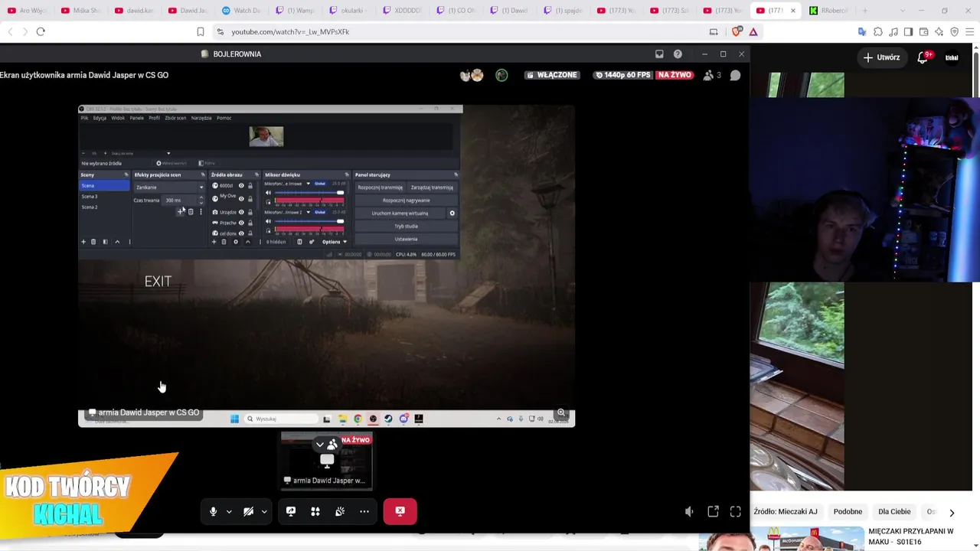The image size is (980, 551).
Task: Open the Brave VPN shield icon
Action: (954, 31)
